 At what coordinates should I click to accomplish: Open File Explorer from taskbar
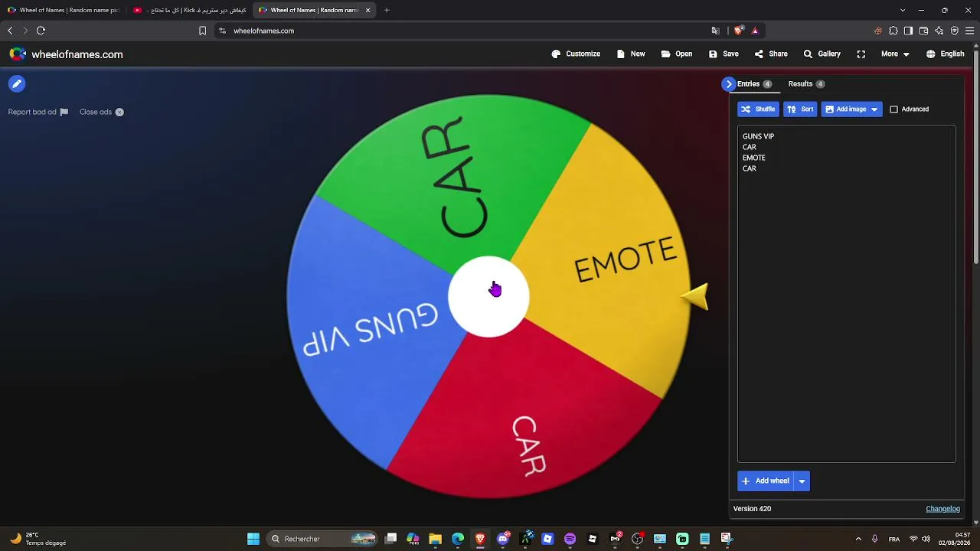[x=435, y=539]
